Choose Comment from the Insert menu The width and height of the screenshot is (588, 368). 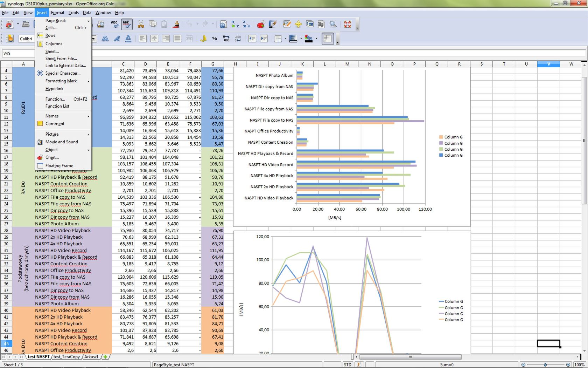63,124
